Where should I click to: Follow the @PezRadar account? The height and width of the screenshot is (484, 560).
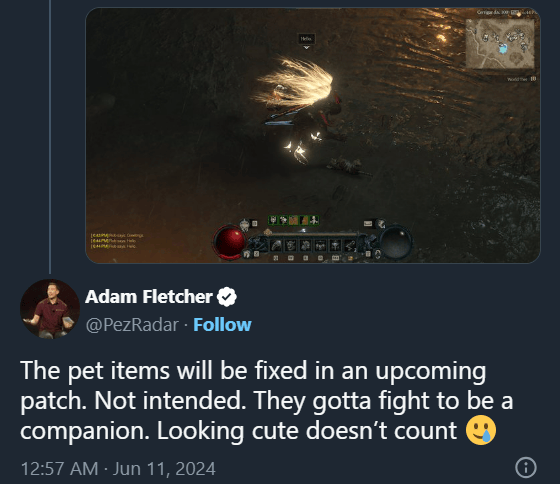pyautogui.click(x=222, y=324)
